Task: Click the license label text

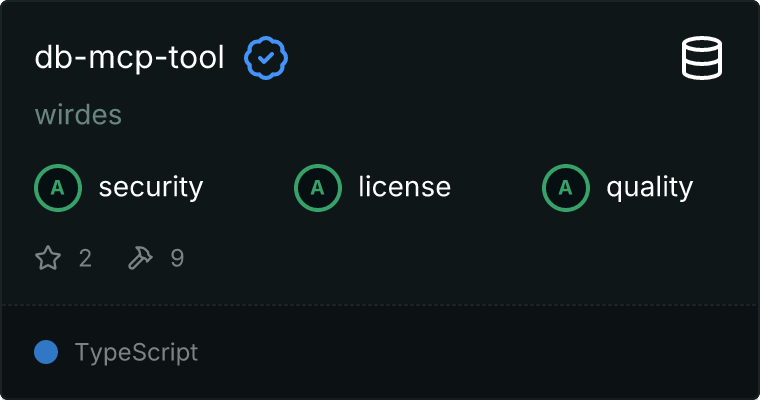Action: 404,187
